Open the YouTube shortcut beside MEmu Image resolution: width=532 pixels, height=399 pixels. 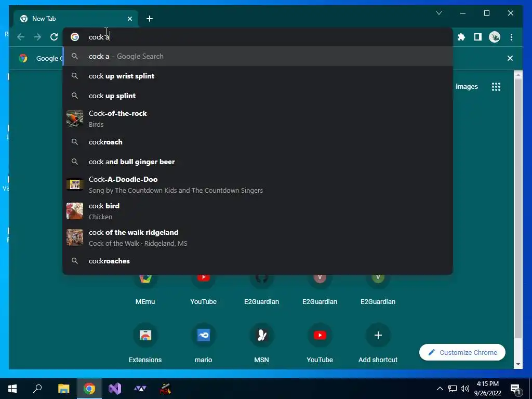203,289
